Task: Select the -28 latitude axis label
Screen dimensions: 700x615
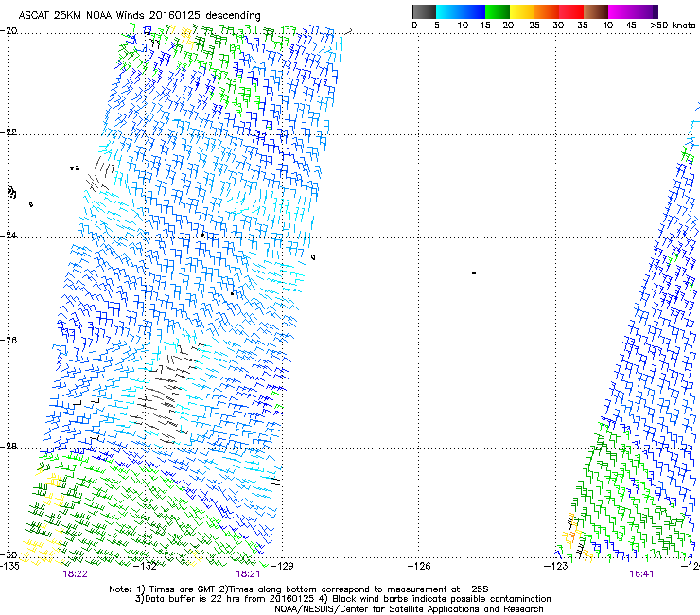Action: (x=9, y=447)
